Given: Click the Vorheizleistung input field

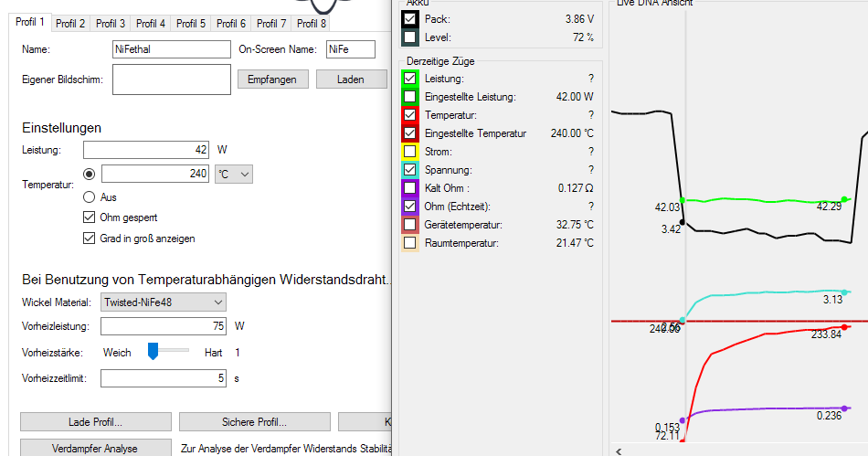Looking at the screenshot, I should pyautogui.click(x=164, y=326).
